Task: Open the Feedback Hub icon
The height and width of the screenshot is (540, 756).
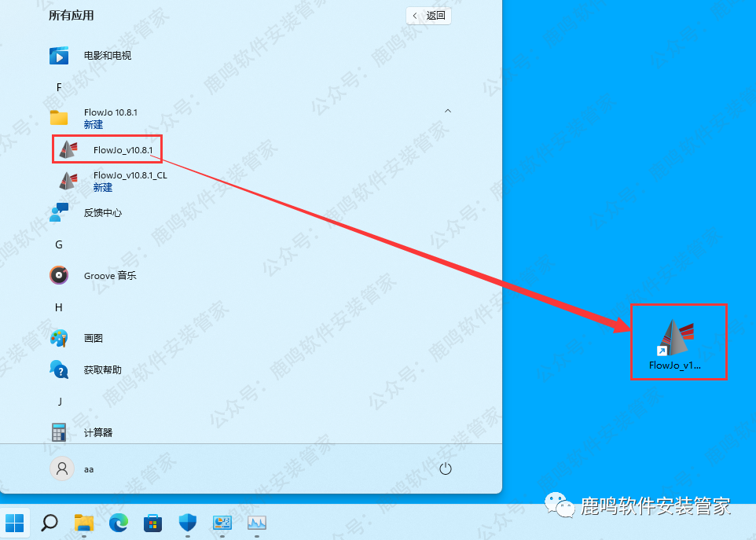Action: pyautogui.click(x=59, y=212)
